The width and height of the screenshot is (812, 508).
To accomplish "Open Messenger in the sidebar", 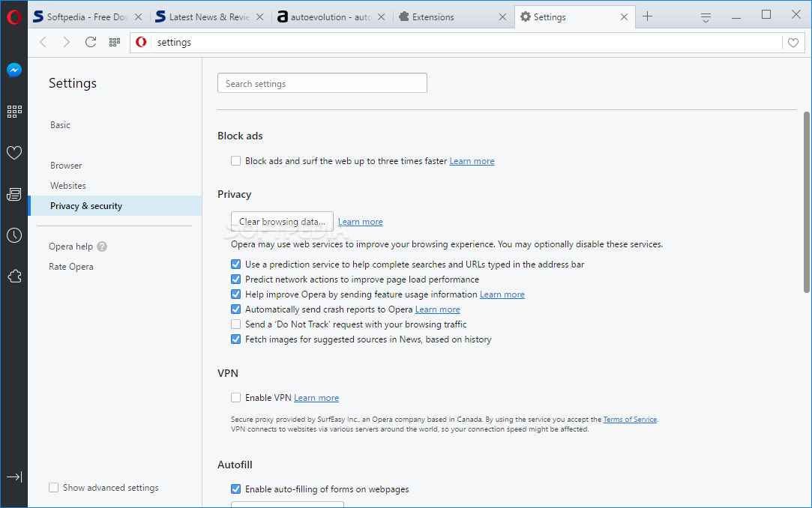I will [14, 70].
